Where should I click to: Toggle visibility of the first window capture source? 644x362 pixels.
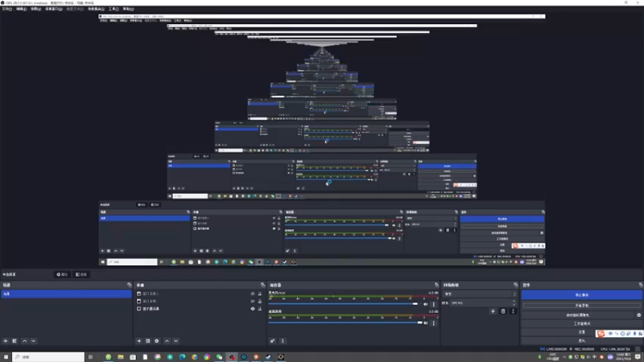click(253, 294)
